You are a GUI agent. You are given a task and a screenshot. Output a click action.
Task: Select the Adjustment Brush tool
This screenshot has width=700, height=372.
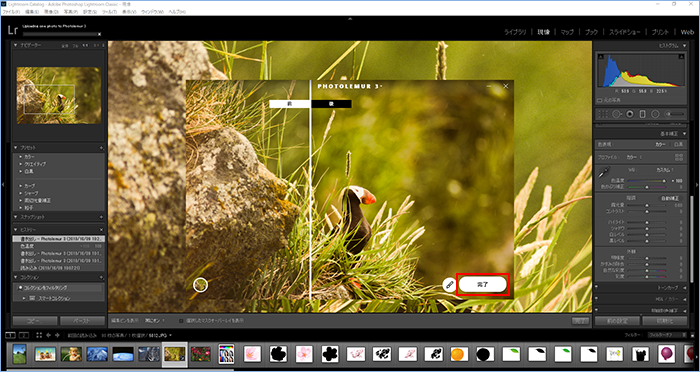674,114
